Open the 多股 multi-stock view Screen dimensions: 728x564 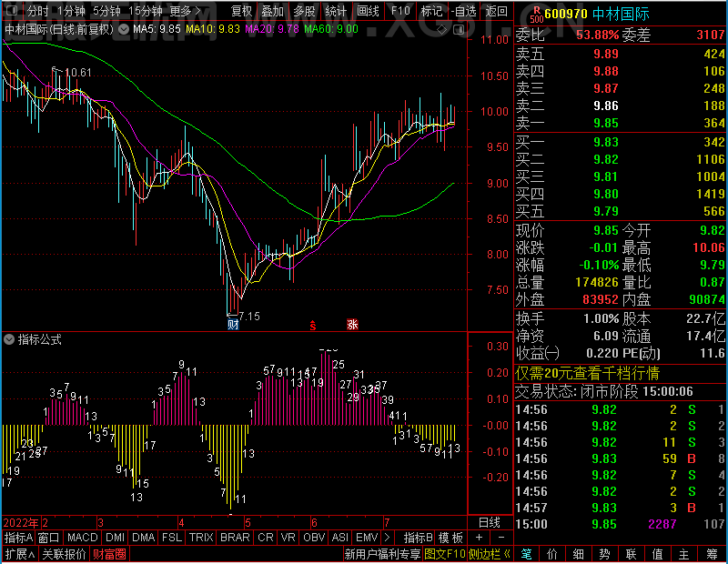coord(304,11)
